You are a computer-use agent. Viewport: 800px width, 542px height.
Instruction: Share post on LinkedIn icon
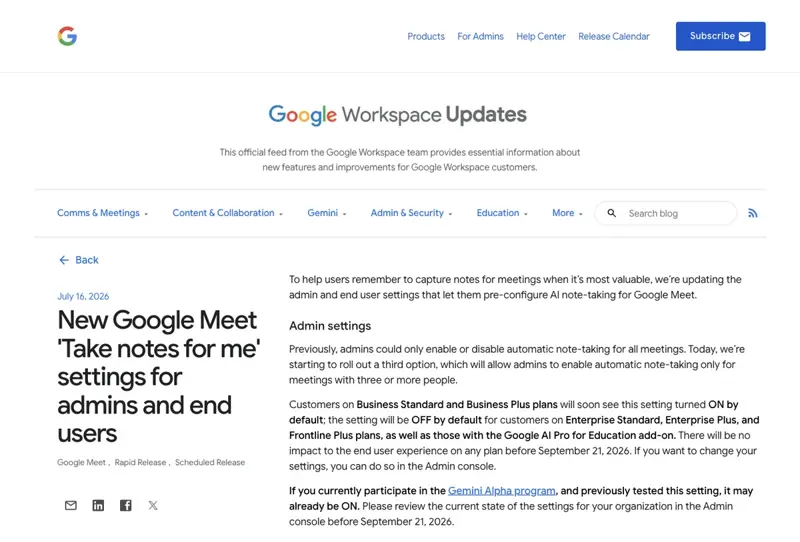(x=98, y=505)
